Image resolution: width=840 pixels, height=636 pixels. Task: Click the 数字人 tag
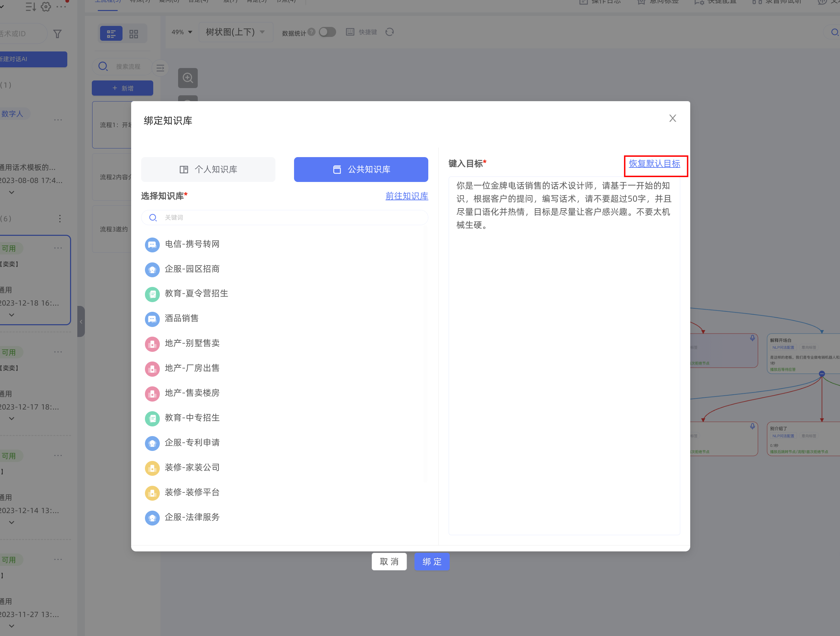(12, 114)
